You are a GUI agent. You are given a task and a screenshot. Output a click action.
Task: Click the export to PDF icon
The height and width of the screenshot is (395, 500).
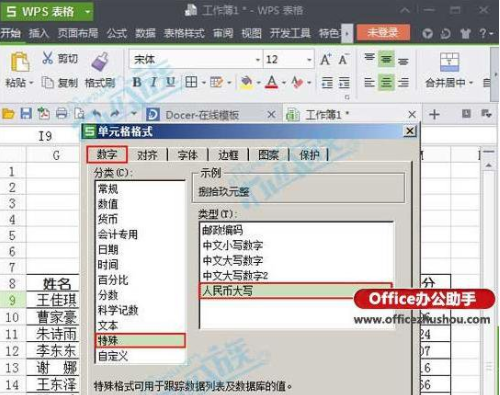click(43, 114)
